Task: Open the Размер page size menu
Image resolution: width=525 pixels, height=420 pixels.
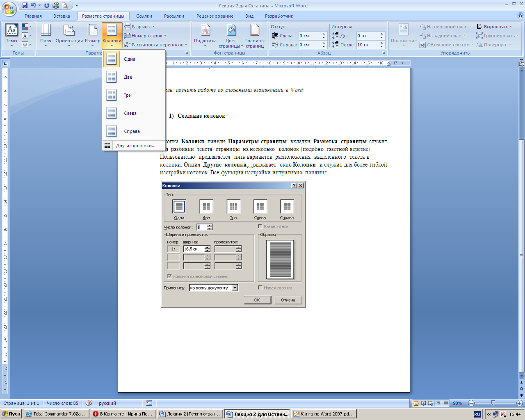Action: click(x=93, y=35)
